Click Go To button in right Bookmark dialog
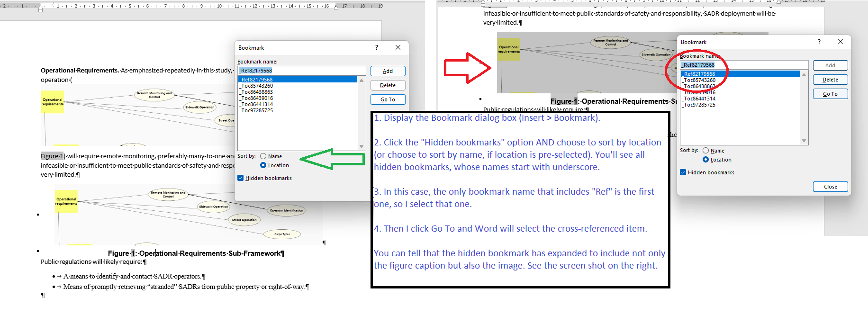This screenshot has height=315, width=868. click(x=830, y=94)
